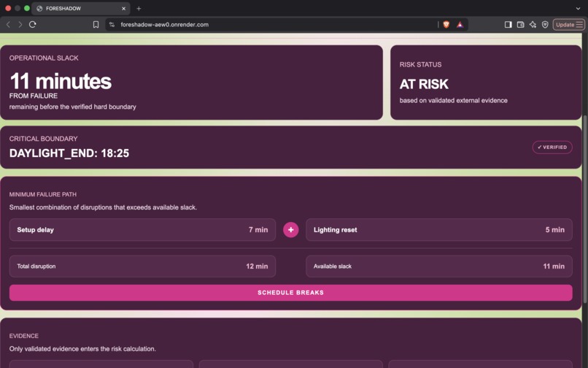The image size is (588, 368).
Task: Click the Brave Rewards triangle icon
Action: (460, 24)
